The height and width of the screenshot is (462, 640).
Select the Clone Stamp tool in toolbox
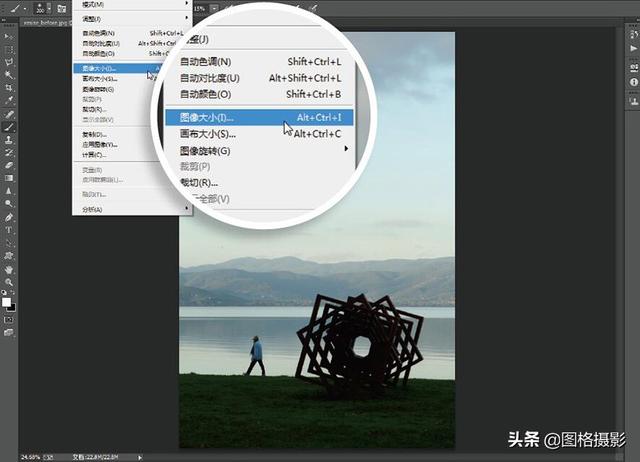[9, 140]
